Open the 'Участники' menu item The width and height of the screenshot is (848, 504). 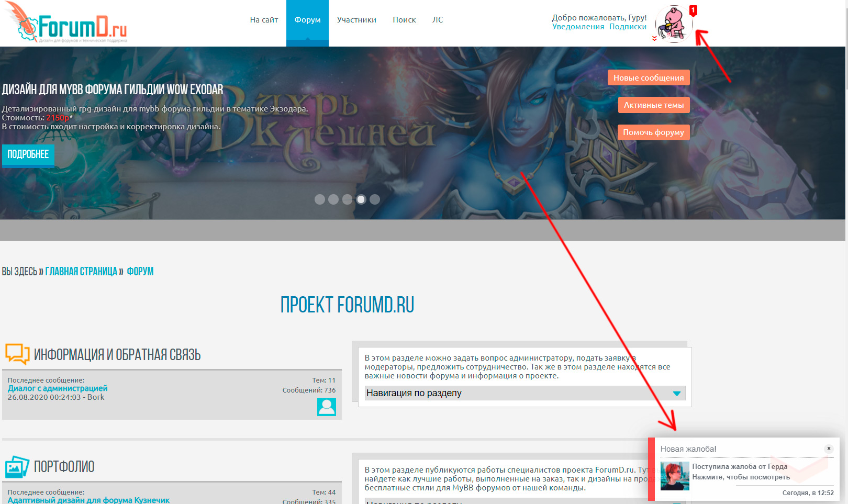point(356,20)
